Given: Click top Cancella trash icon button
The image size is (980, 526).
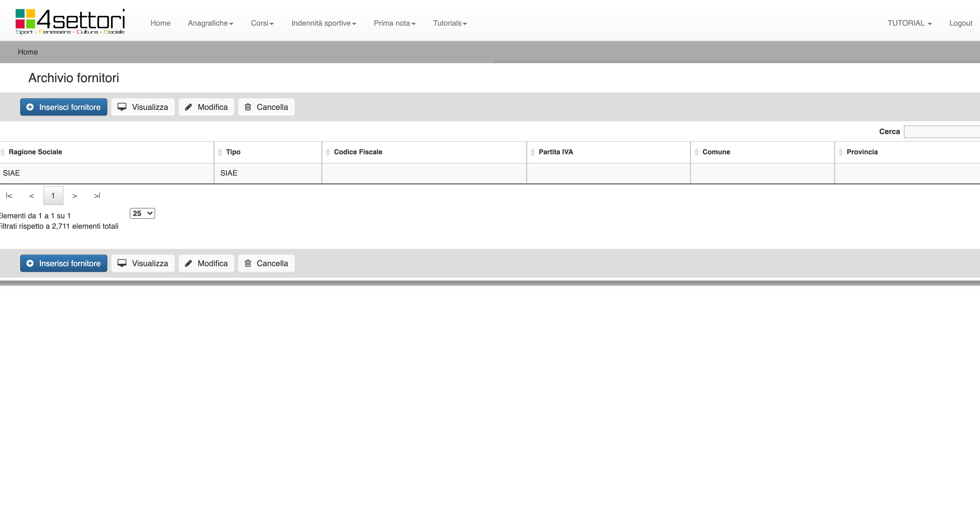Looking at the screenshot, I should (266, 107).
